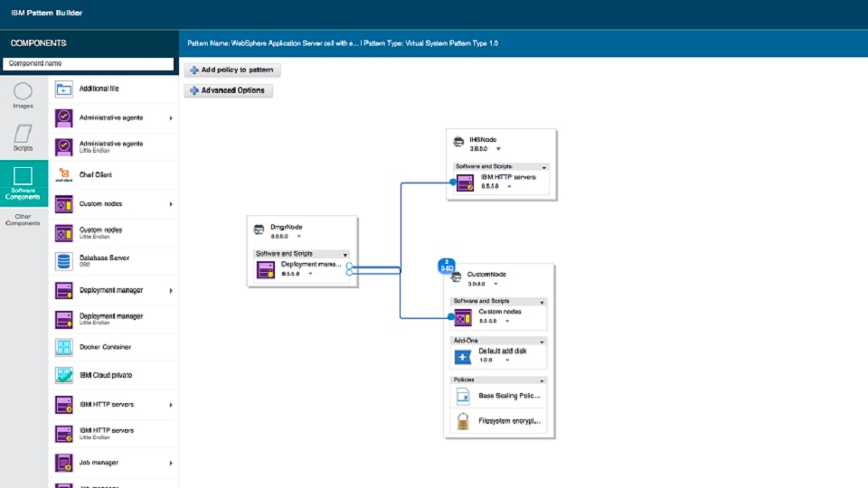
Task: Click the Job manager palette icon
Action: click(x=63, y=463)
